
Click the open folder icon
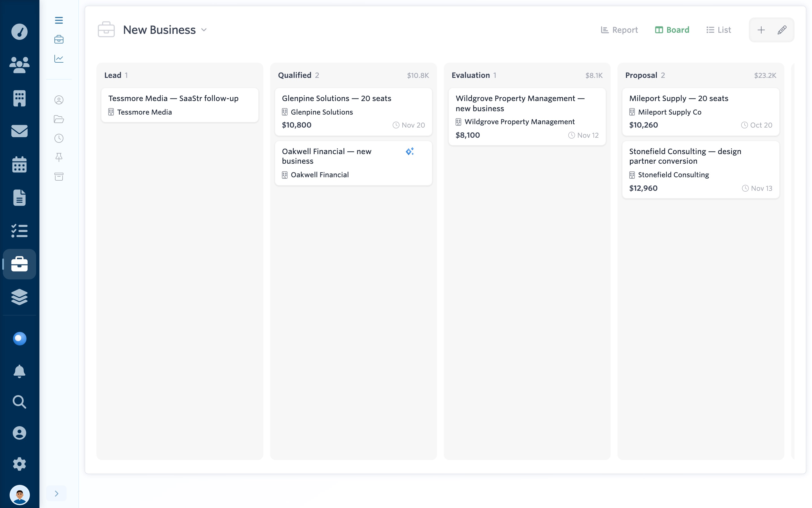tap(59, 119)
